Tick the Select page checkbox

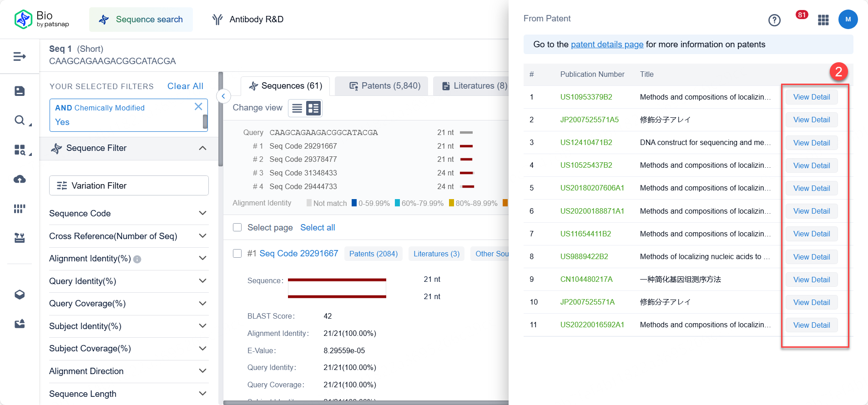tap(237, 227)
